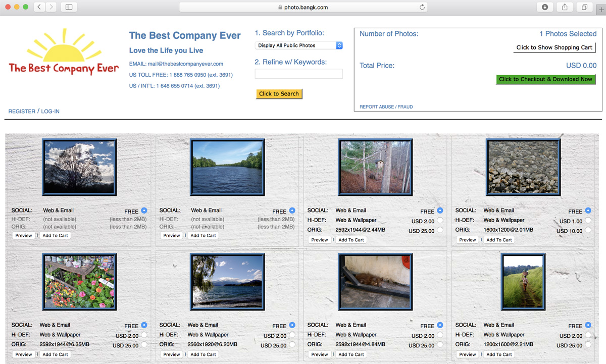Image resolution: width=606 pixels, height=364 pixels.
Task: Toggle the Safari sidebar icon
Action: click(69, 7)
